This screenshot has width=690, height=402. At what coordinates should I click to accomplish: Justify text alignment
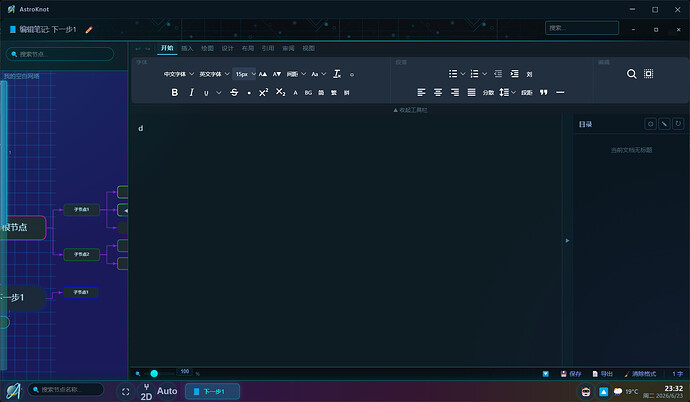(471, 92)
